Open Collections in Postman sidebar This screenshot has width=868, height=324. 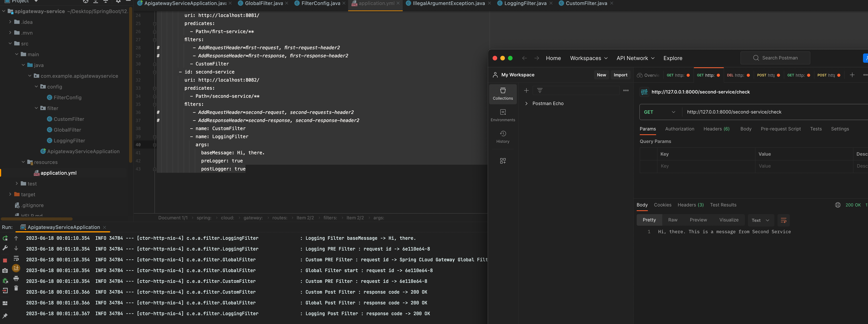tap(503, 94)
